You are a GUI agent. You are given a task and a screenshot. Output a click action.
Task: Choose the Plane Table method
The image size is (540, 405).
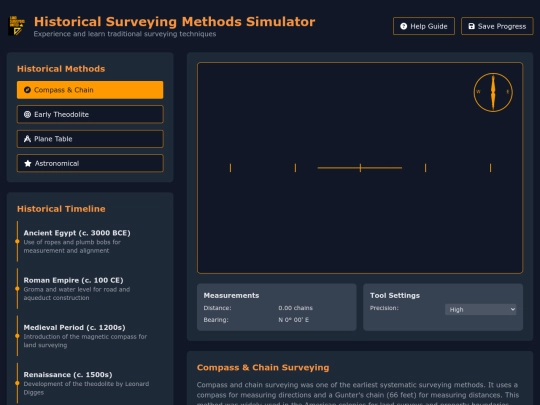pyautogui.click(x=90, y=139)
